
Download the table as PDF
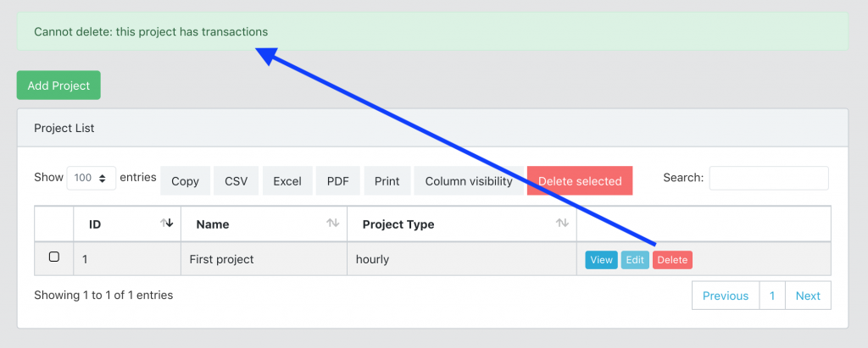[338, 181]
